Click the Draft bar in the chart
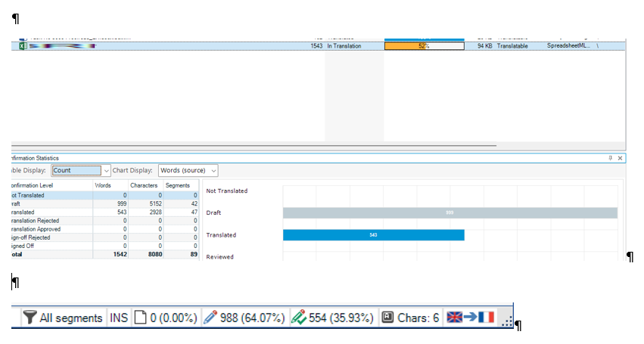 click(450, 212)
